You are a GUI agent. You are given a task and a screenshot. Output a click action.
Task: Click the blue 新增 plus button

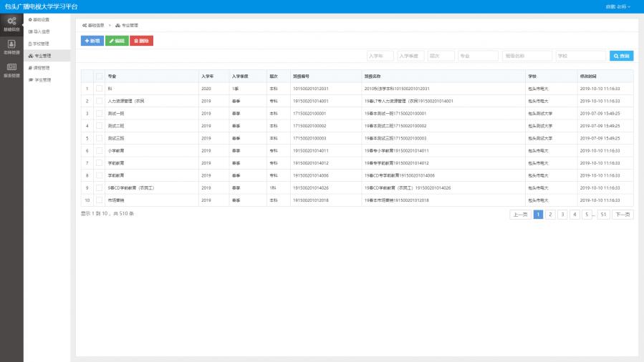pyautogui.click(x=92, y=41)
